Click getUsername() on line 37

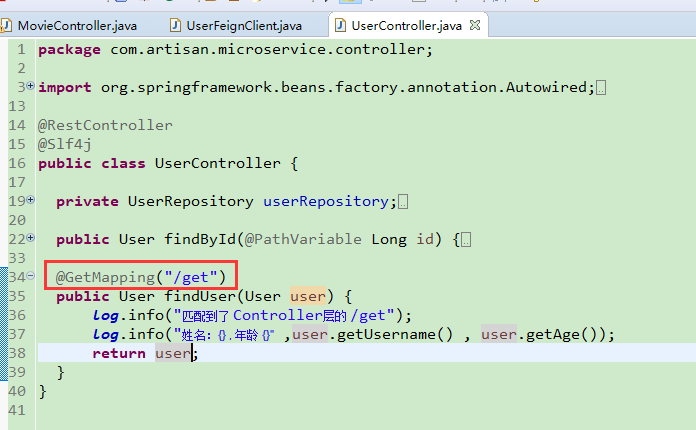pos(395,334)
